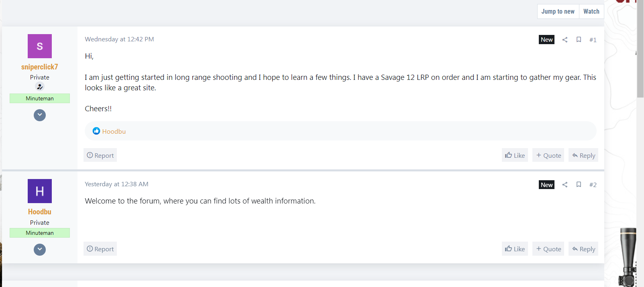Click the blue like reaction icon

point(96,131)
